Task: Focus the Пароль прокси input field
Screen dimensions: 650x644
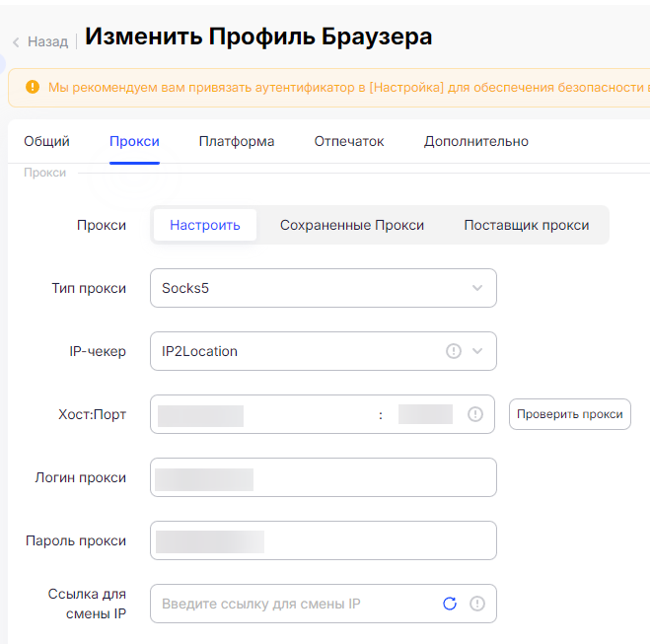Action: point(324,540)
